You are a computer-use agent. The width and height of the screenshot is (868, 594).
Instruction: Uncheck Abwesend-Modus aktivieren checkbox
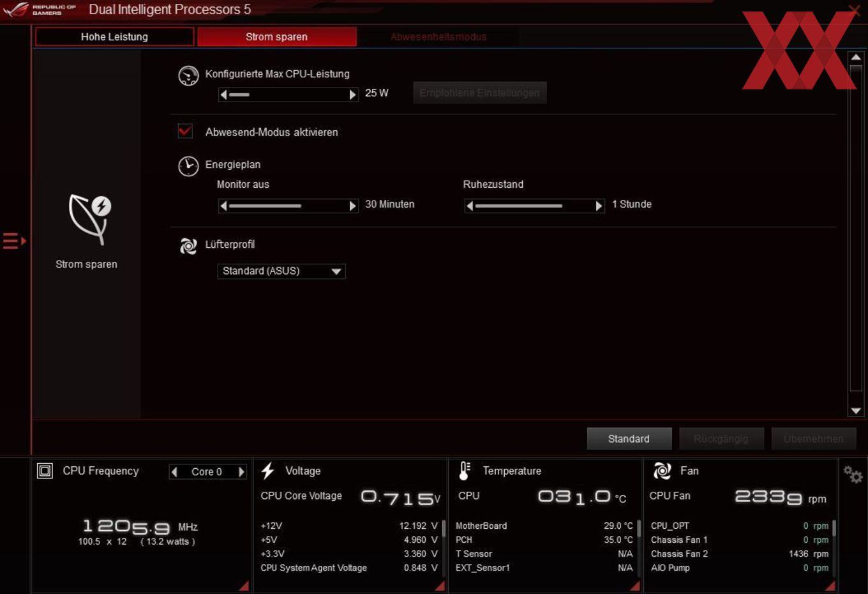pos(185,132)
